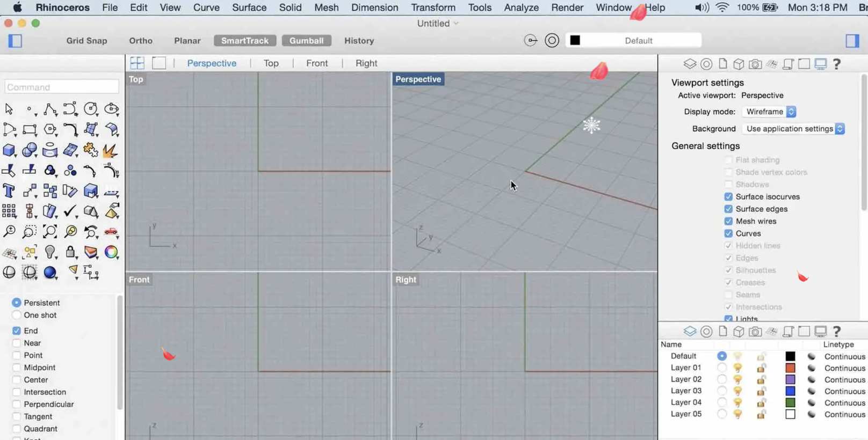Open the color wheel tool icon
Image resolution: width=868 pixels, height=440 pixels.
tap(111, 252)
